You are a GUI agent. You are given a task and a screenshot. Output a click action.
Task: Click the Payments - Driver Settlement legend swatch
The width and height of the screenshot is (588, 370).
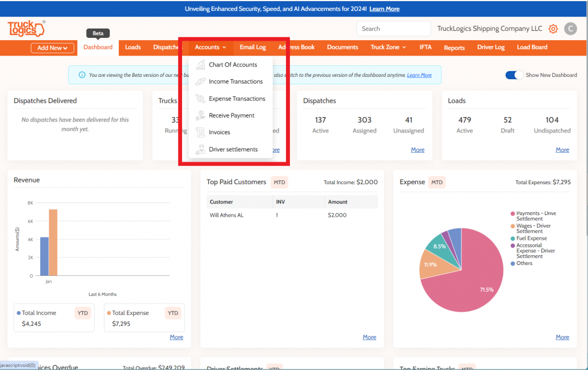pyautogui.click(x=513, y=213)
